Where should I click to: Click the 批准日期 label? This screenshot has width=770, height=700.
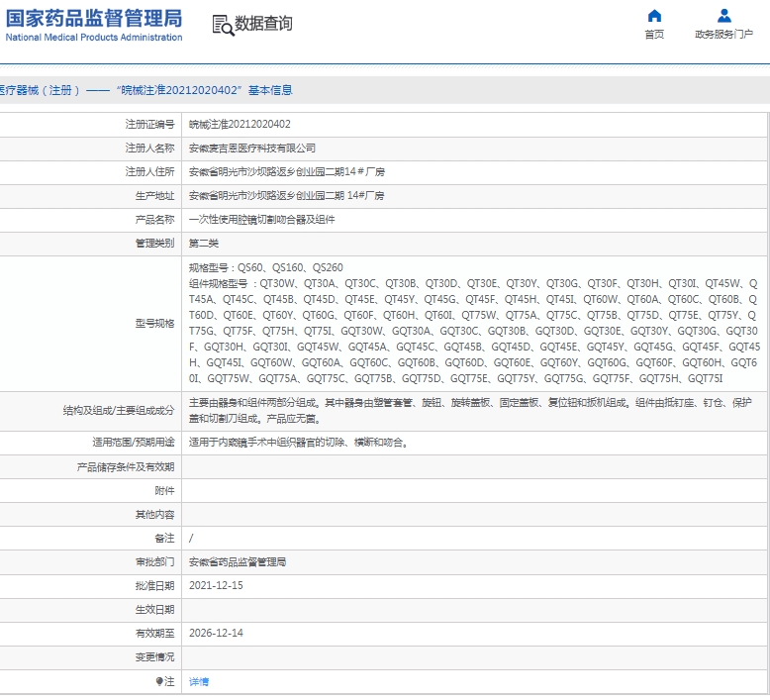pyautogui.click(x=154, y=586)
